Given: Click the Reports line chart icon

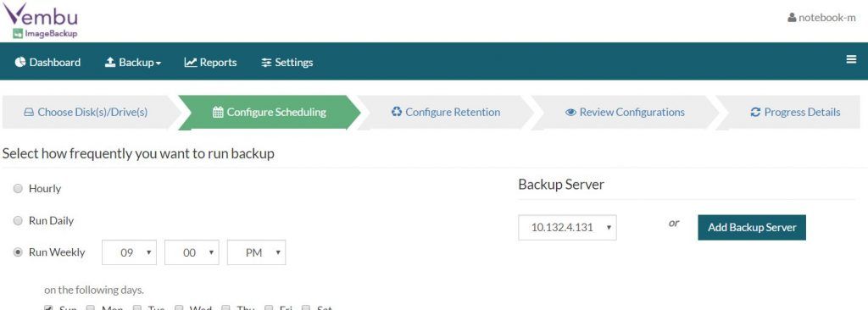Looking at the screenshot, I should pyautogui.click(x=191, y=62).
